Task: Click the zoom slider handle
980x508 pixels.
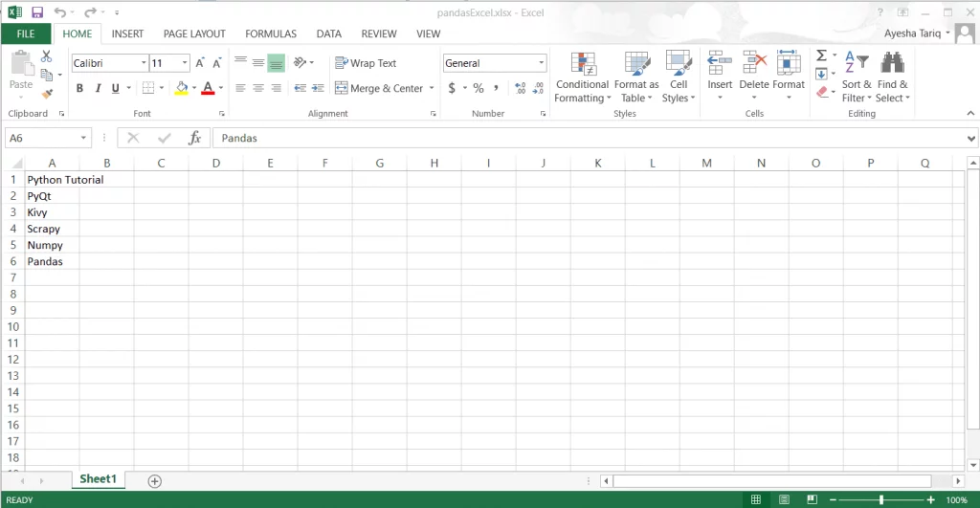Action: click(x=881, y=500)
